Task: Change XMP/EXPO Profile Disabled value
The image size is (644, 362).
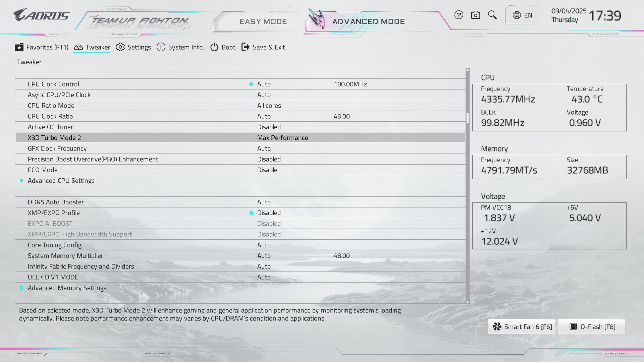Action: point(269,213)
